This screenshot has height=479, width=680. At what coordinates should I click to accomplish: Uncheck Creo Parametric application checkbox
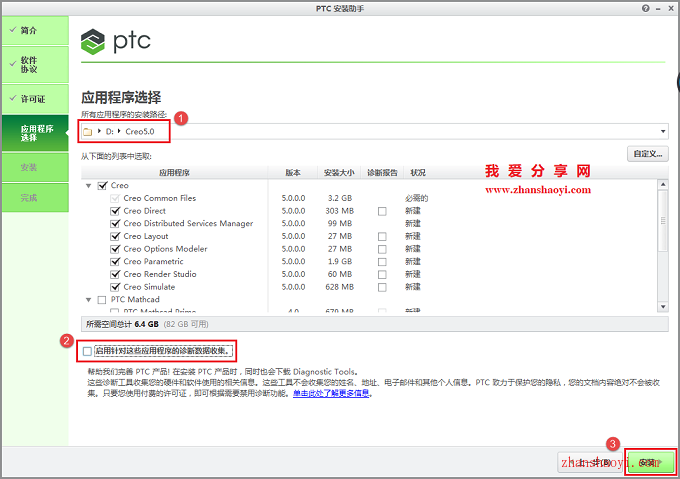tap(115, 262)
